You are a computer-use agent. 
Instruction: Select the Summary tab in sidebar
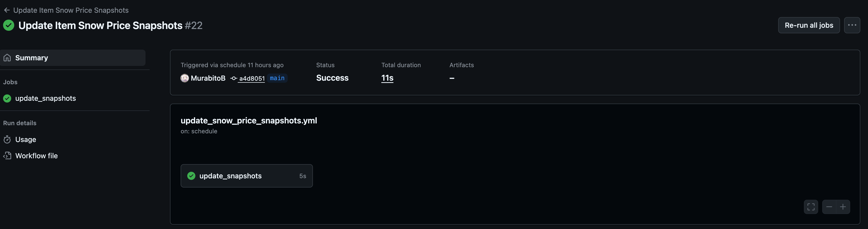tap(73, 58)
